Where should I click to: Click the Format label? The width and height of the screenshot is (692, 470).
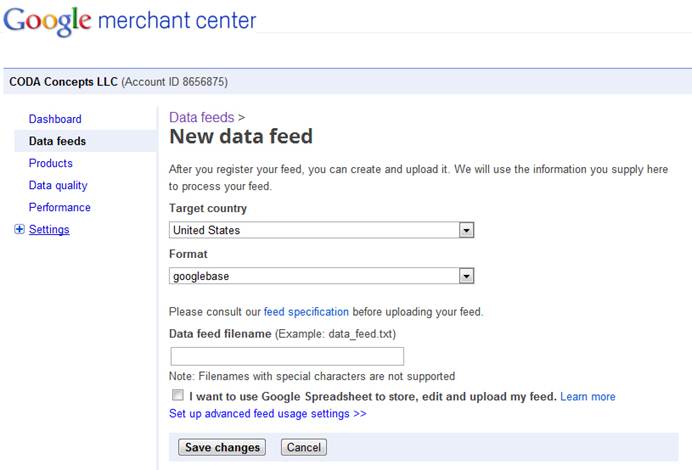point(188,254)
